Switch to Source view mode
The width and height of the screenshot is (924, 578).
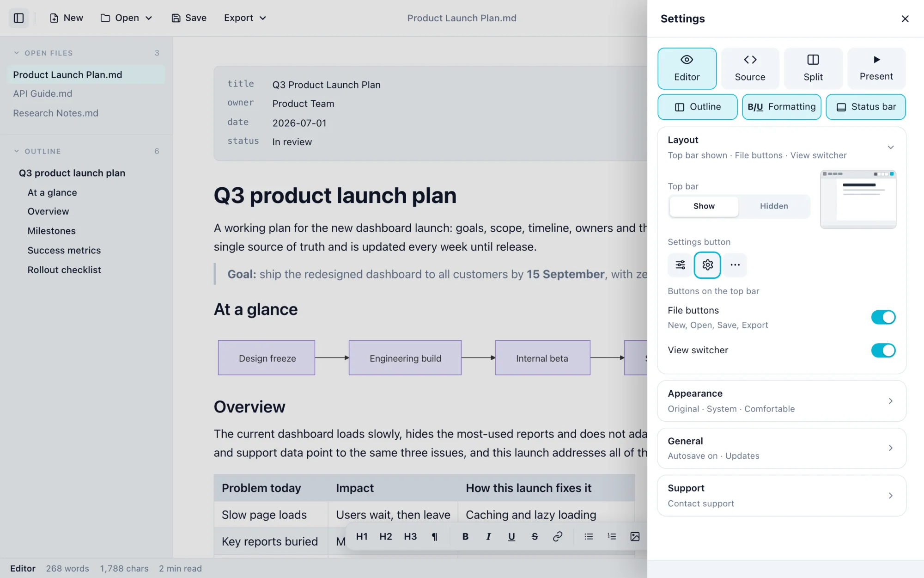(x=750, y=68)
